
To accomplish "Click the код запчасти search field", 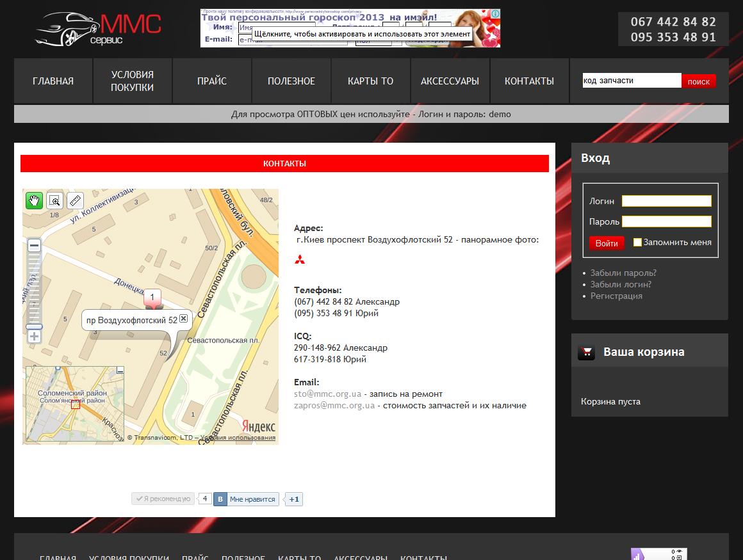I will pyautogui.click(x=631, y=81).
